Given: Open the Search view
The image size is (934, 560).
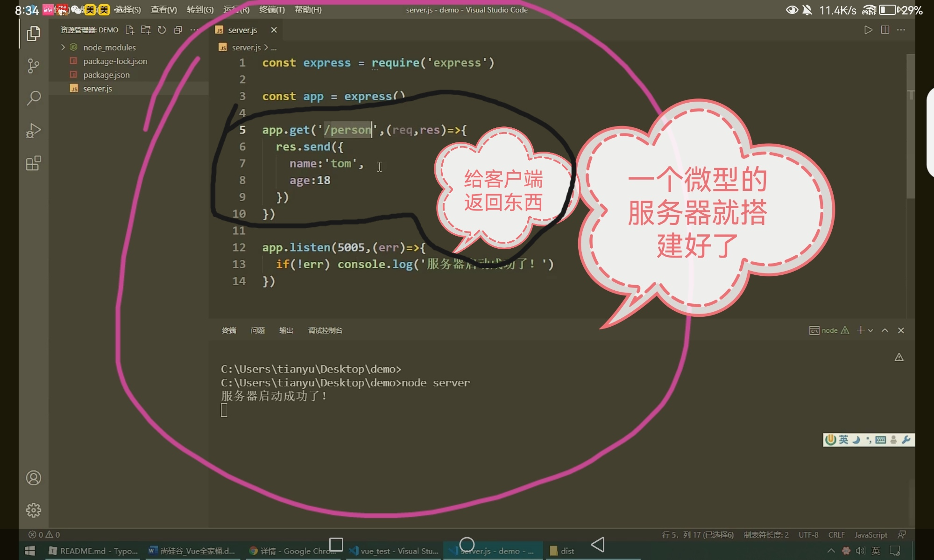Looking at the screenshot, I should pos(33,98).
